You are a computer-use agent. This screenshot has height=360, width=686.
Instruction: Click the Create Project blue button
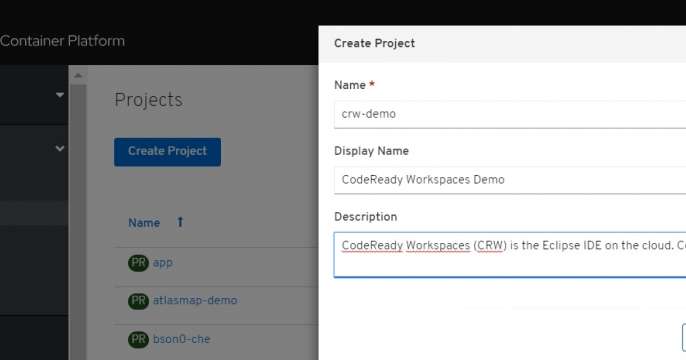pos(167,151)
